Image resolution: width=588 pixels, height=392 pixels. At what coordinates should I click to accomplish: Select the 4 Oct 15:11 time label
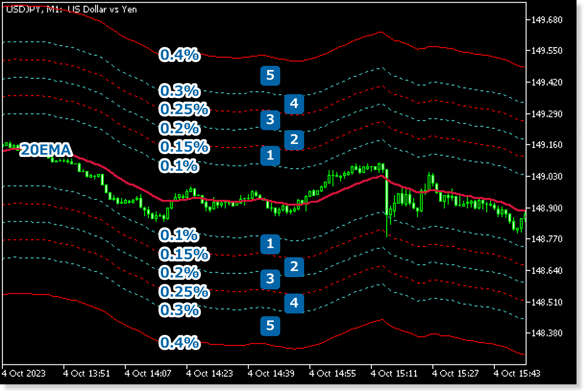394,373
